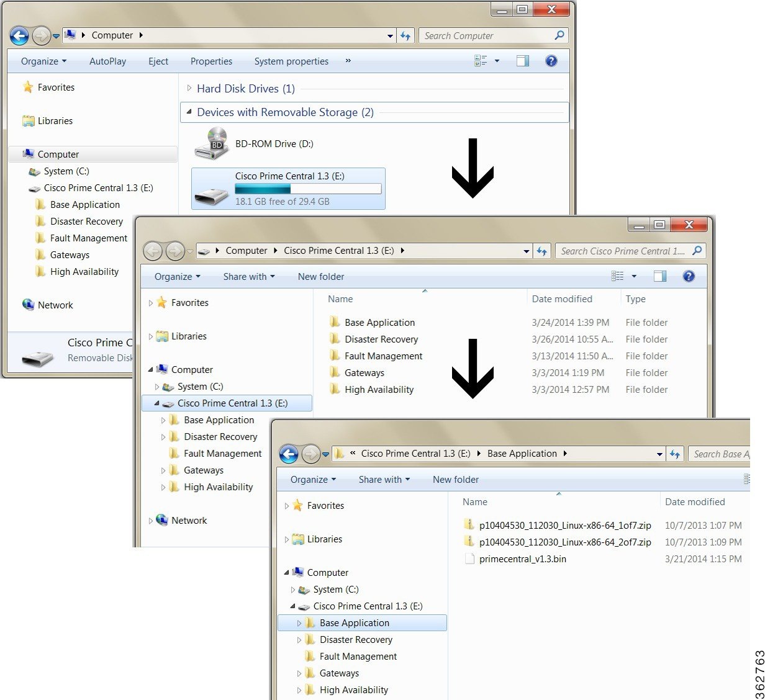The height and width of the screenshot is (700, 765).
Task: Go back in the Computer window
Action: coord(20,36)
